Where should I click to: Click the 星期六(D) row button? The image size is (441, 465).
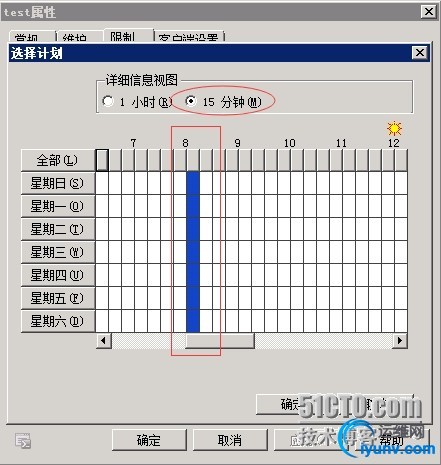click(58, 321)
